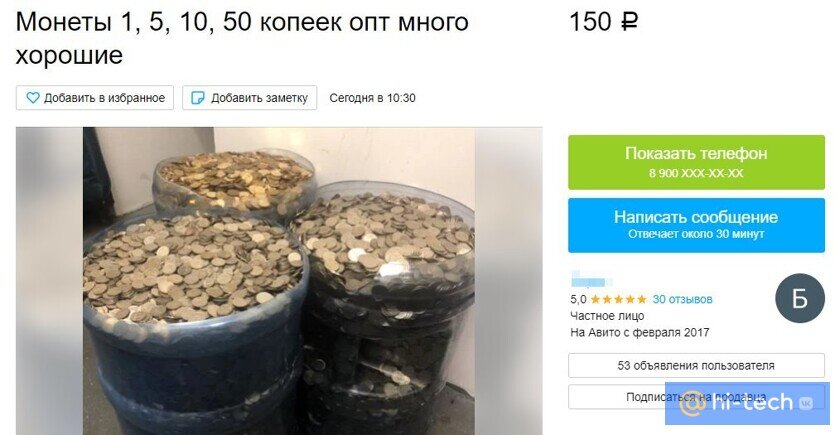The height and width of the screenshot is (435, 840).
Task: Click the 5,0 rating score
Action: (x=578, y=299)
